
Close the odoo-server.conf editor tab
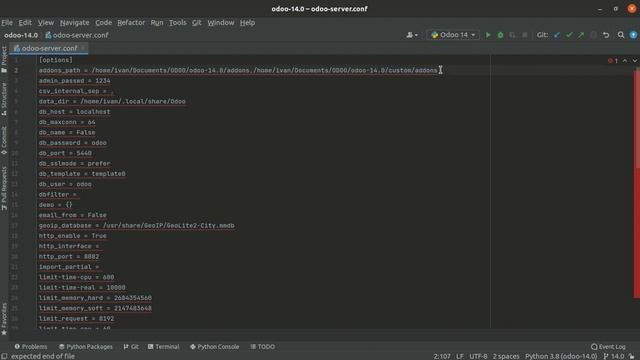point(83,48)
